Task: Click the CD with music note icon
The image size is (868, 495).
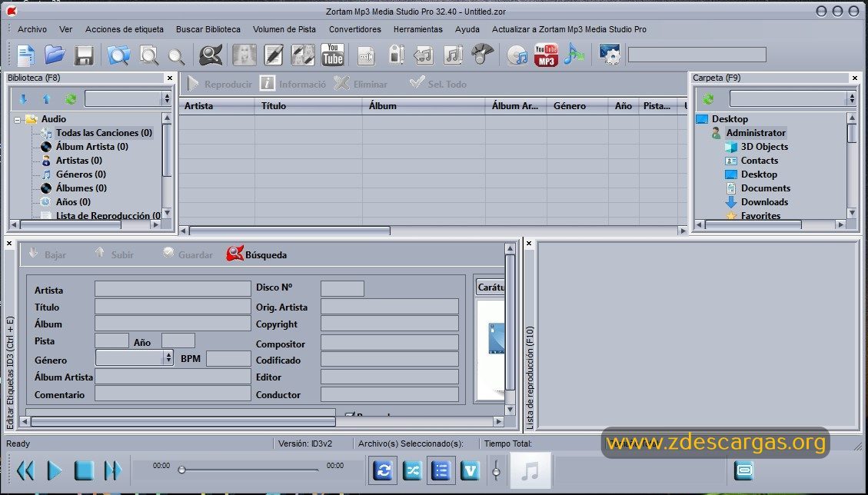Action: point(517,55)
